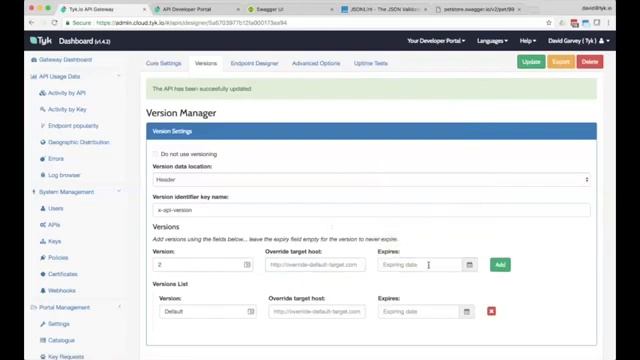Click the new version Expiring date field
Viewport: 640px width, 360px height.
pos(420,265)
